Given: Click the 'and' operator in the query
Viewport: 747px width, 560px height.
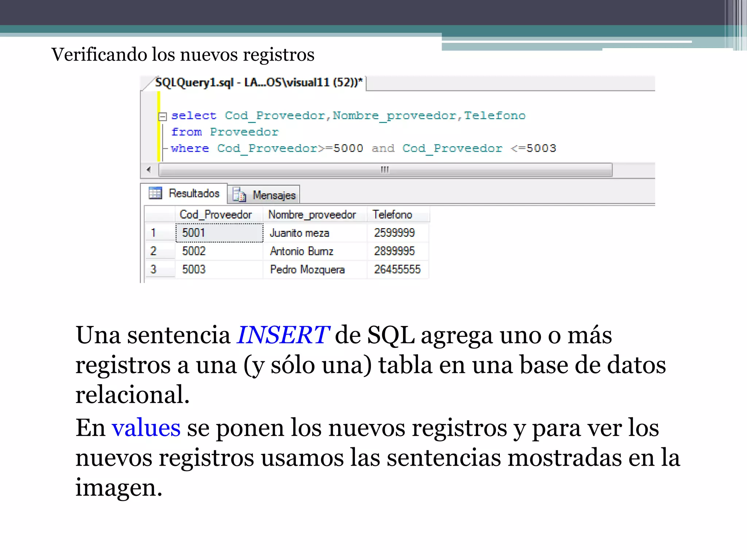Looking at the screenshot, I should [x=383, y=148].
